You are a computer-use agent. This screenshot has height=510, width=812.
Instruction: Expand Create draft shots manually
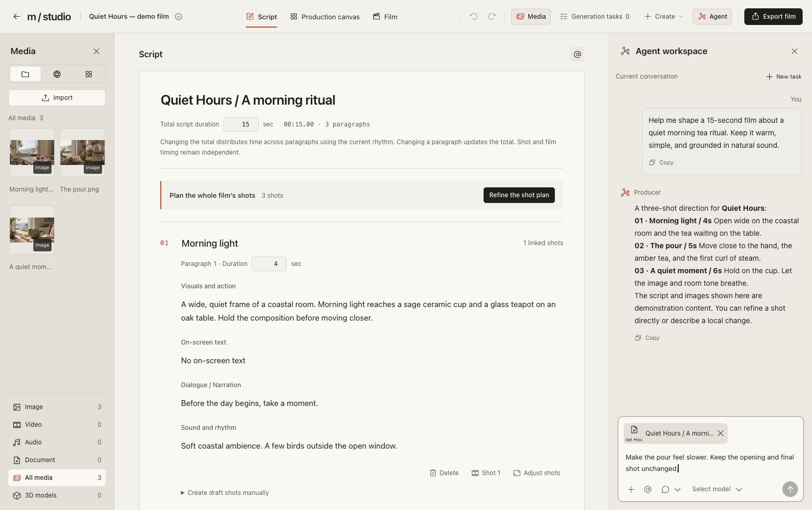[224, 493]
